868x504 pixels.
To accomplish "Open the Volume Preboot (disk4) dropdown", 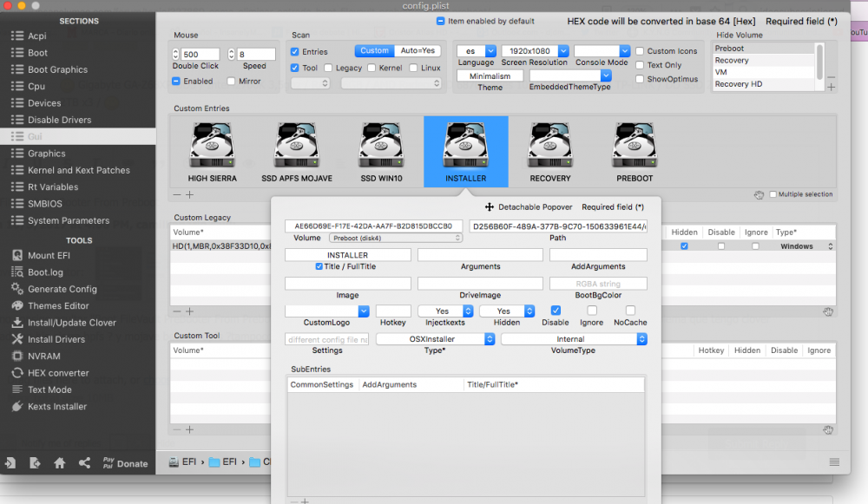I will [395, 238].
